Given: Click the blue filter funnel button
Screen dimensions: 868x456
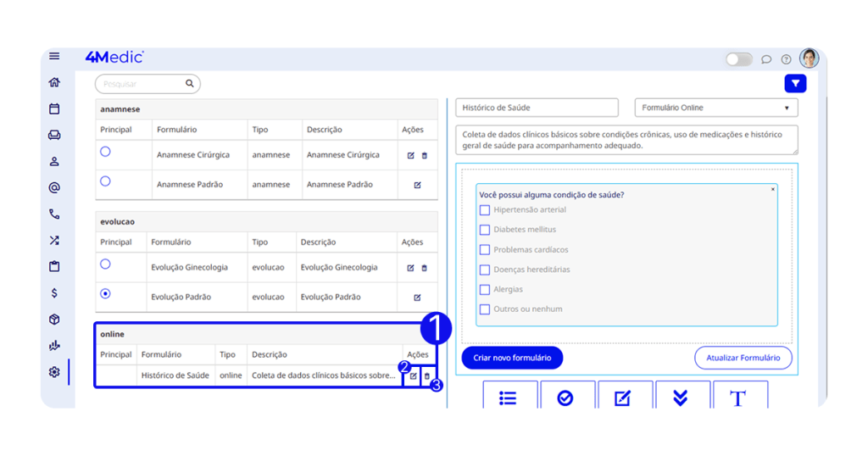Looking at the screenshot, I should (x=795, y=83).
